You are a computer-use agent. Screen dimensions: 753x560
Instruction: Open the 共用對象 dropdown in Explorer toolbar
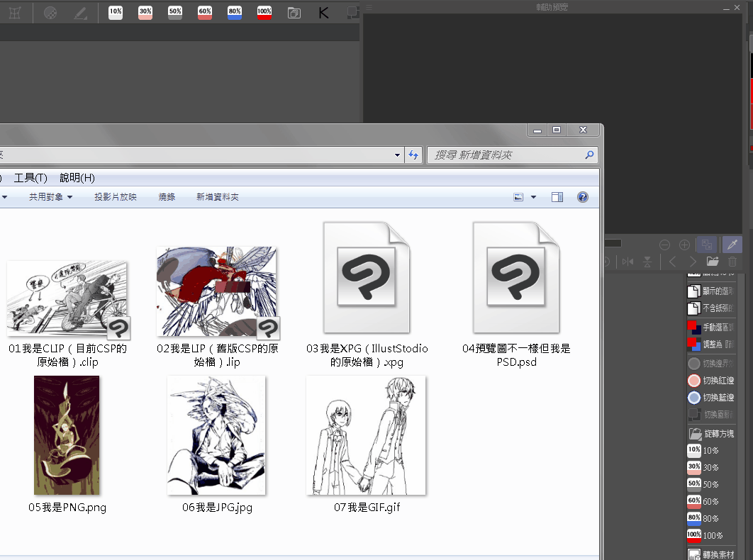pyautogui.click(x=51, y=197)
